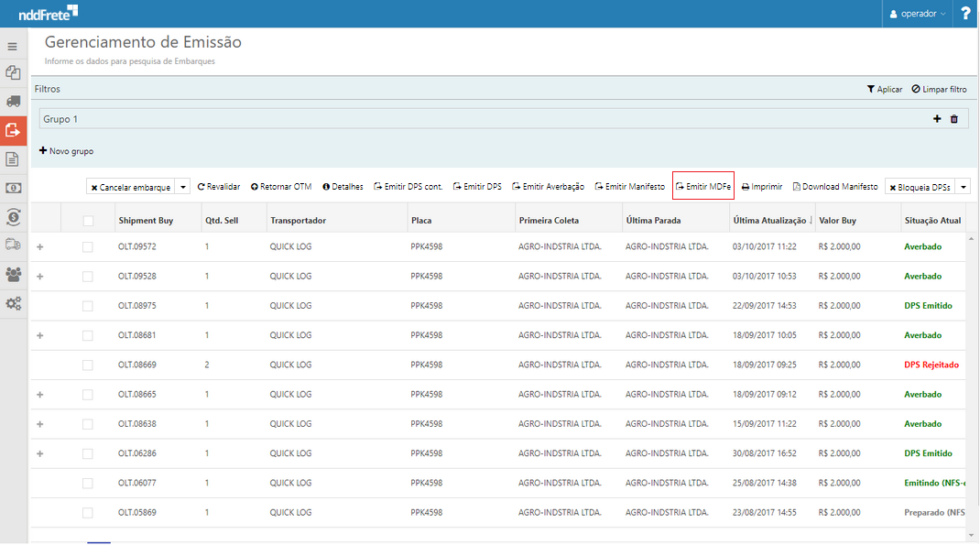Open the Bloqueia DPSs dropdown arrow
The image size is (980, 545).
pos(962,187)
